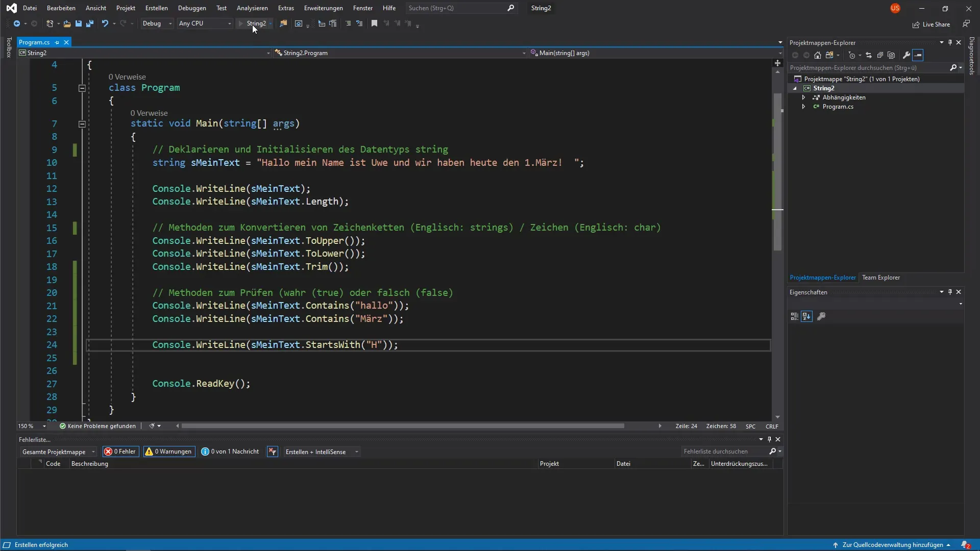The image size is (980, 551).
Task: Toggle the 0 von 1 Nachricht filter
Action: 230,452
